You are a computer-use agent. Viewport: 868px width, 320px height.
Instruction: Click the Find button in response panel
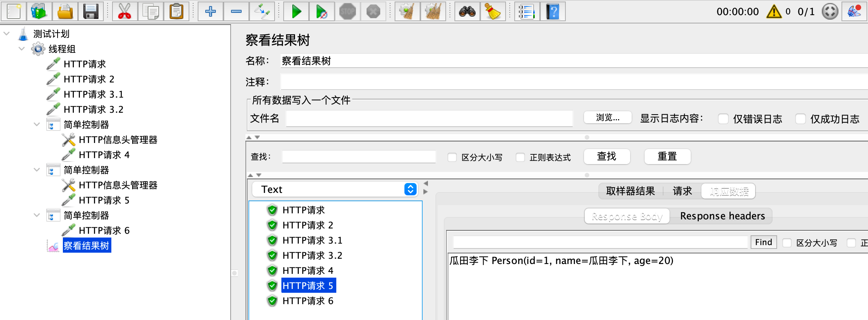pos(764,242)
